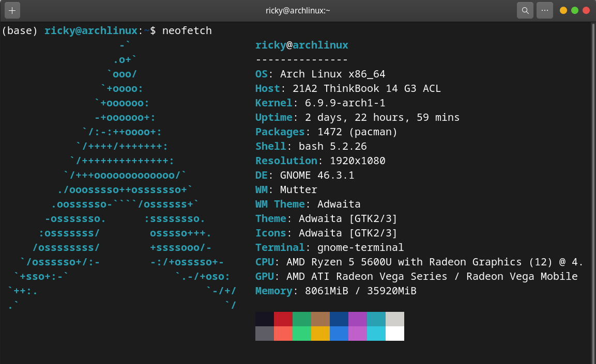Viewport: 596px width, 364px height.
Task: Click the ricky@archlinux heading in the output
Action: pos(301,45)
